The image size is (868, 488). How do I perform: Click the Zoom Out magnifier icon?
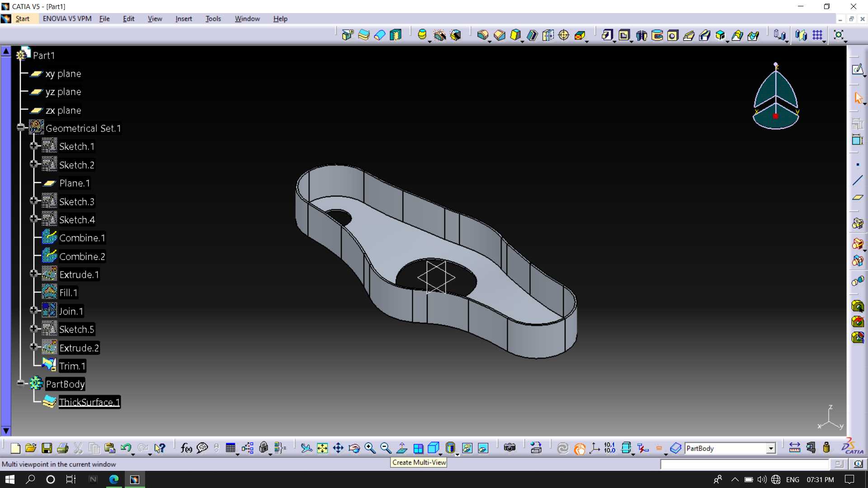click(x=386, y=448)
